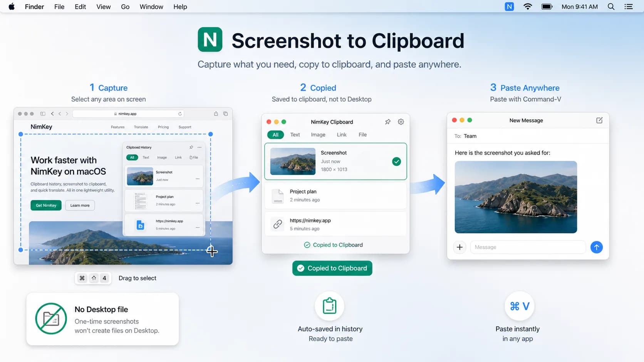
Task: Select the https://nimkey.app clipboard entry
Action: 335,224
